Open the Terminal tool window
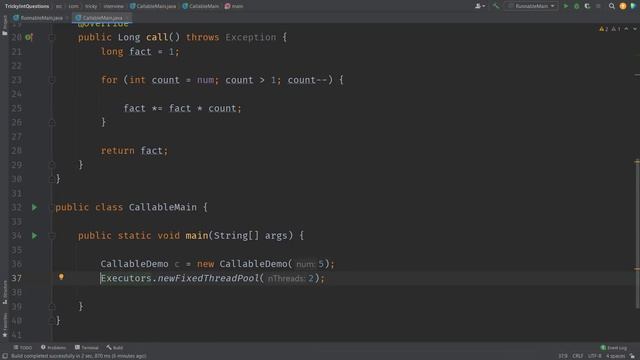The width and height of the screenshot is (640, 360). coord(87,347)
